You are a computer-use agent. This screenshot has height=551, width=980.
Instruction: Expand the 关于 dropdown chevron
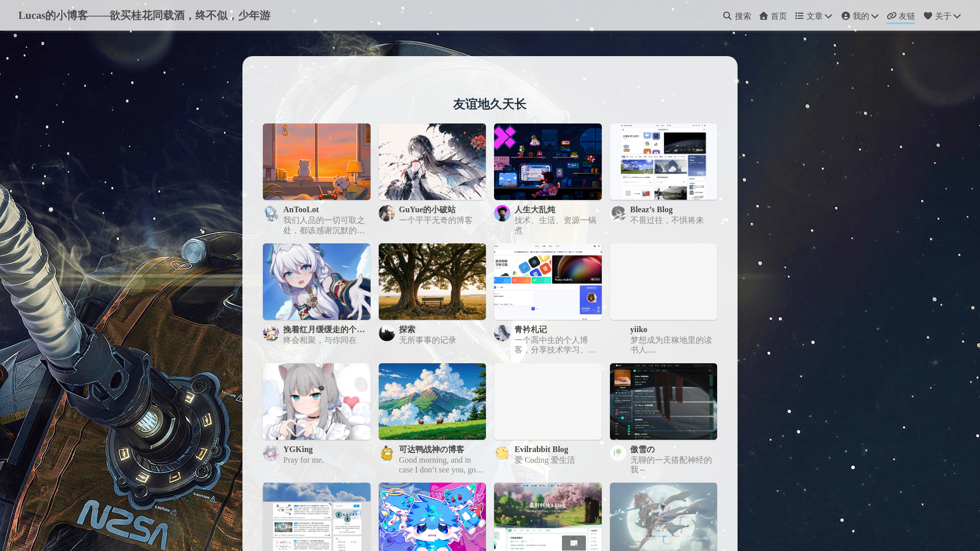tap(957, 16)
